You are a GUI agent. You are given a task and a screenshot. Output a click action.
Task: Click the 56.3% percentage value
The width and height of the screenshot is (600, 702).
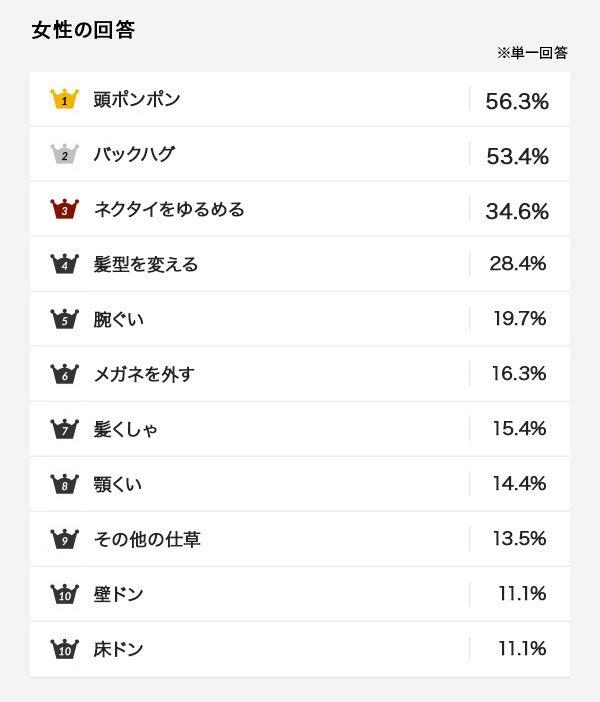517,101
